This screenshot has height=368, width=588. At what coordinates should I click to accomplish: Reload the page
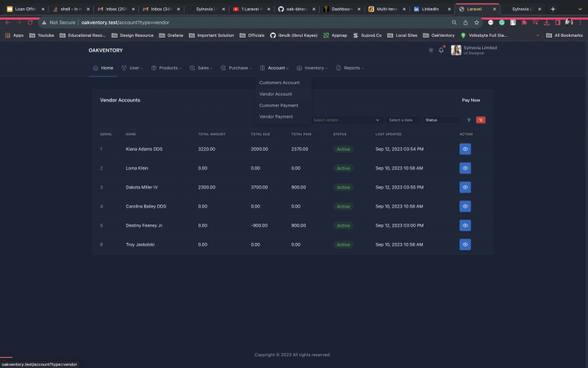pos(30,23)
